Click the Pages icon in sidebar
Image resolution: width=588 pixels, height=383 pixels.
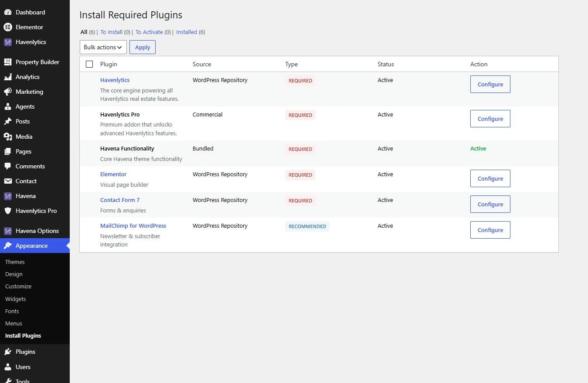point(8,151)
